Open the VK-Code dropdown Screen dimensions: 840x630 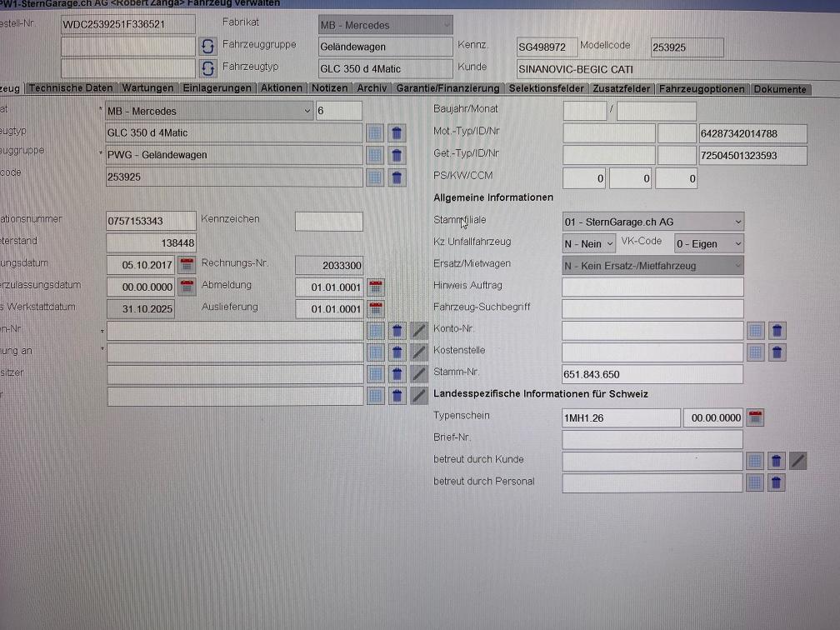[x=707, y=243]
